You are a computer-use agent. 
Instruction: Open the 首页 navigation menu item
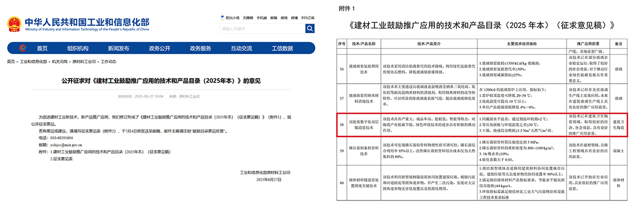point(42,48)
